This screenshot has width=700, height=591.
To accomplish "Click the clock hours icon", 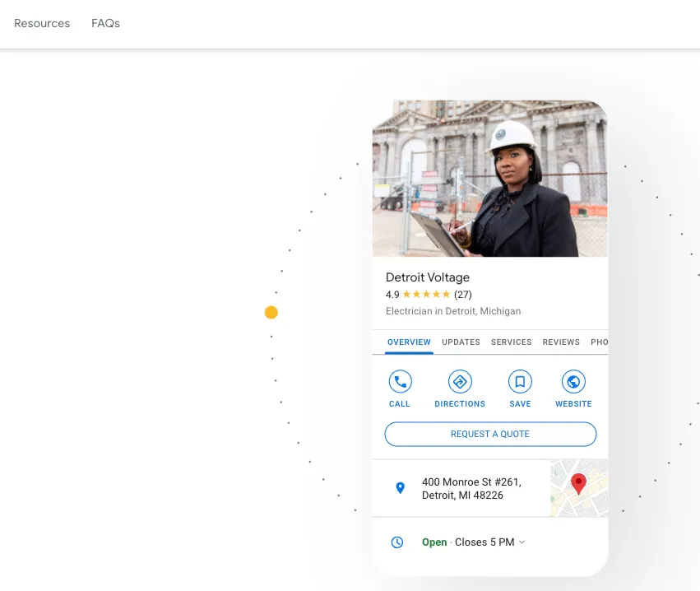I will (396, 542).
